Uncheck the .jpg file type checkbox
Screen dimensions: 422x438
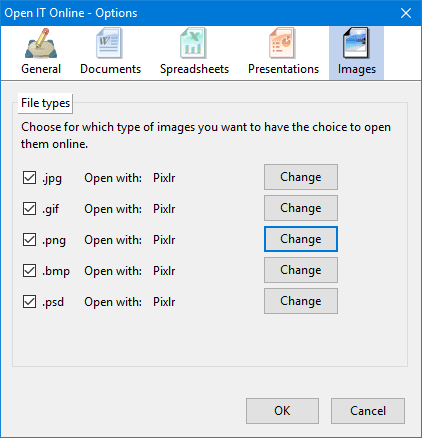pyautogui.click(x=29, y=178)
